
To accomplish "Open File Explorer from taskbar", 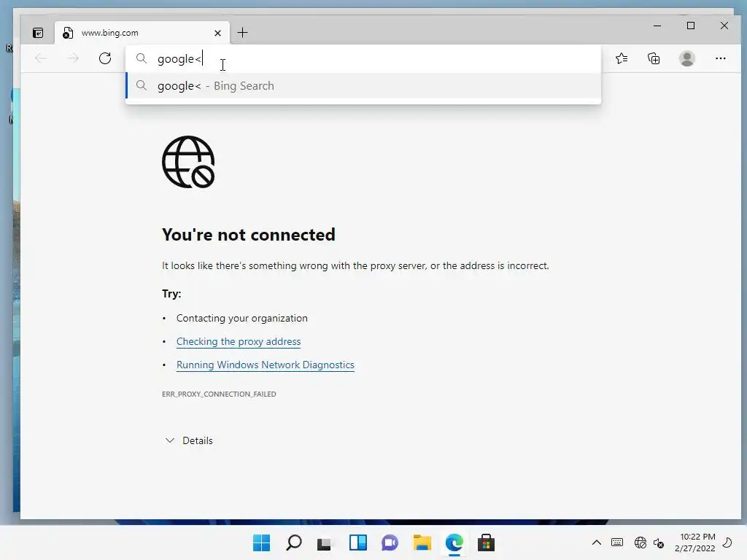I will tap(422, 542).
